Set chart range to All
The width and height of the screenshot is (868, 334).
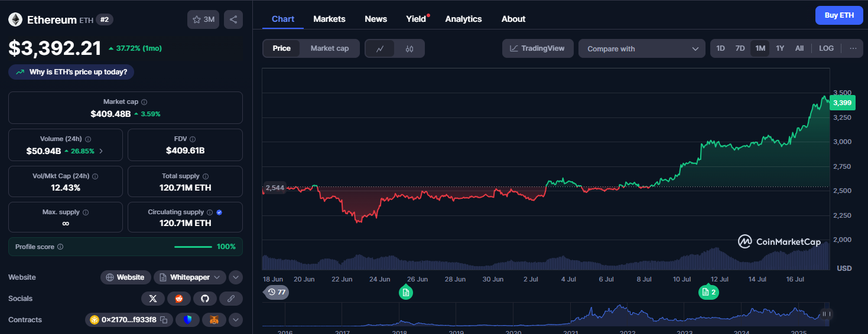click(x=799, y=48)
